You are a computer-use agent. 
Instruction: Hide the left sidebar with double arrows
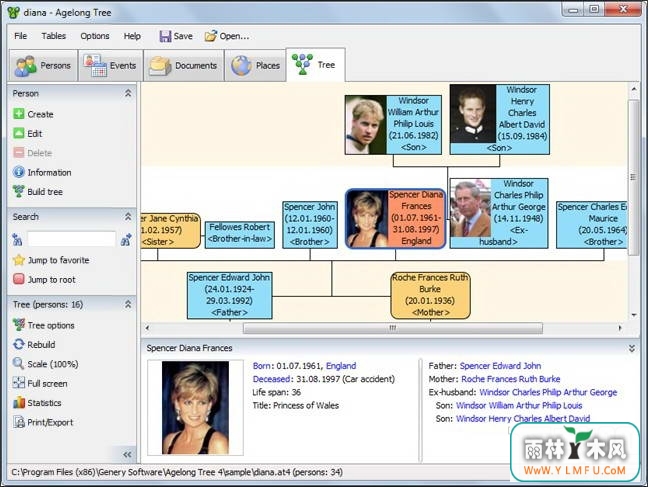click(127, 455)
